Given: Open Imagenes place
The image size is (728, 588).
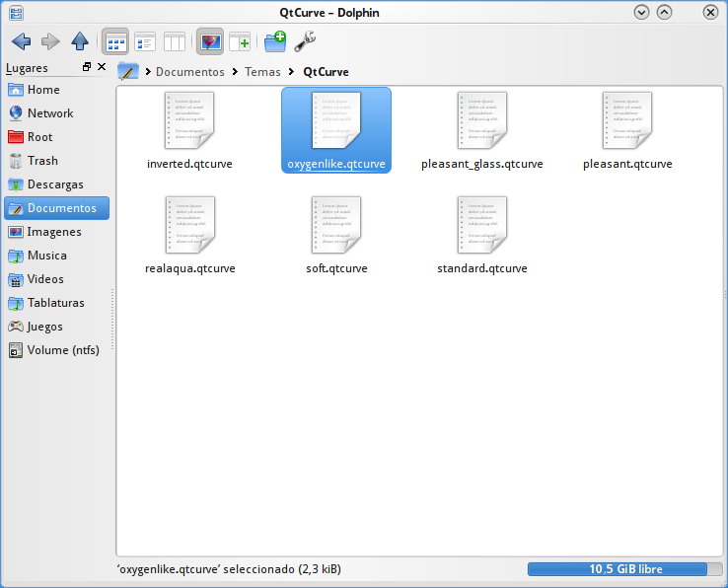Looking at the screenshot, I should (56, 232).
